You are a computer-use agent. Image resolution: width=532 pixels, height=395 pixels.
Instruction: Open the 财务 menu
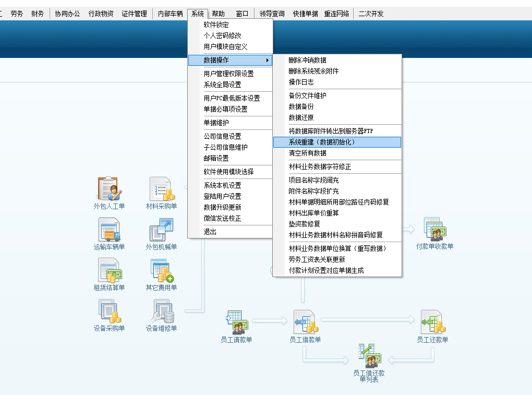pos(38,14)
